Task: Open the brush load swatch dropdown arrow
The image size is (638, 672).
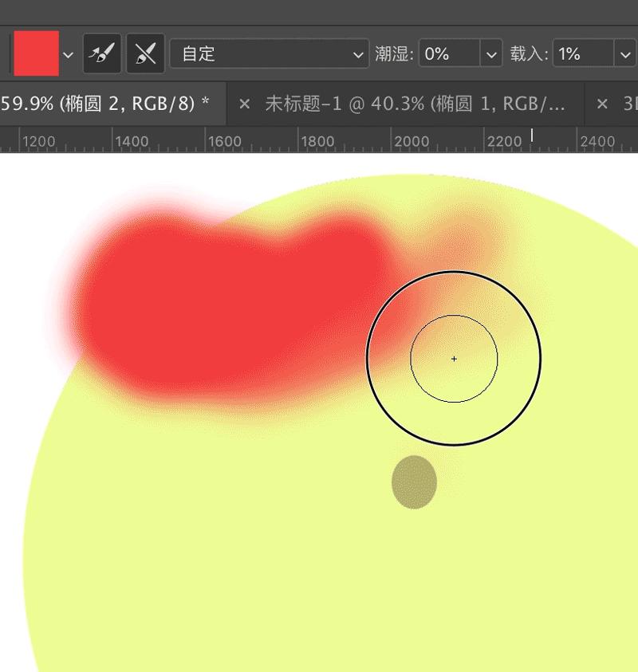Action: (69, 56)
